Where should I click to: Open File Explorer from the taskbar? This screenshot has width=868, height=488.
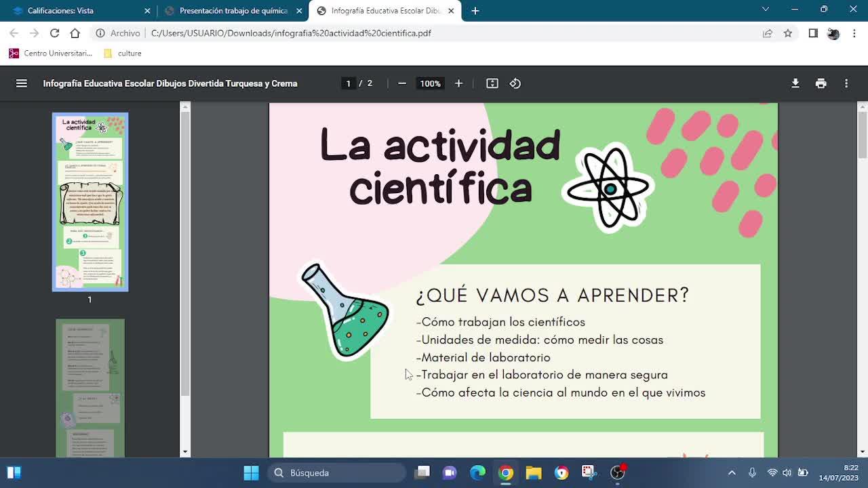(x=534, y=472)
